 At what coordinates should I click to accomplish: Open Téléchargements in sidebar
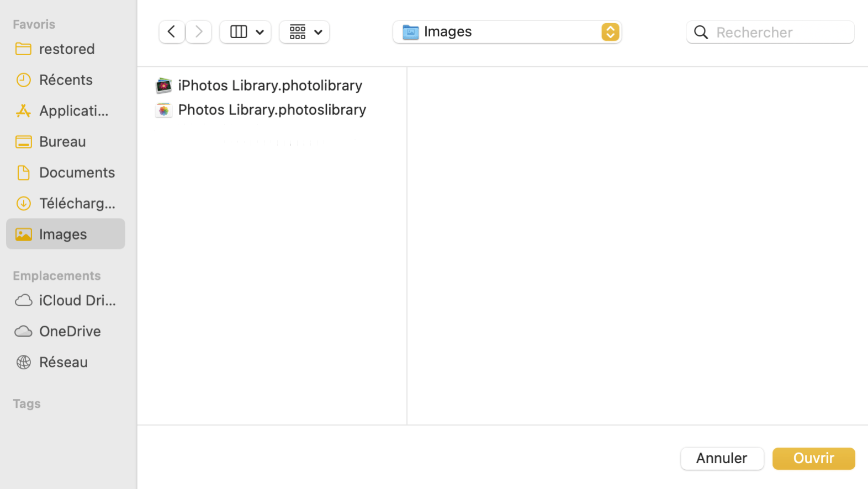click(66, 204)
